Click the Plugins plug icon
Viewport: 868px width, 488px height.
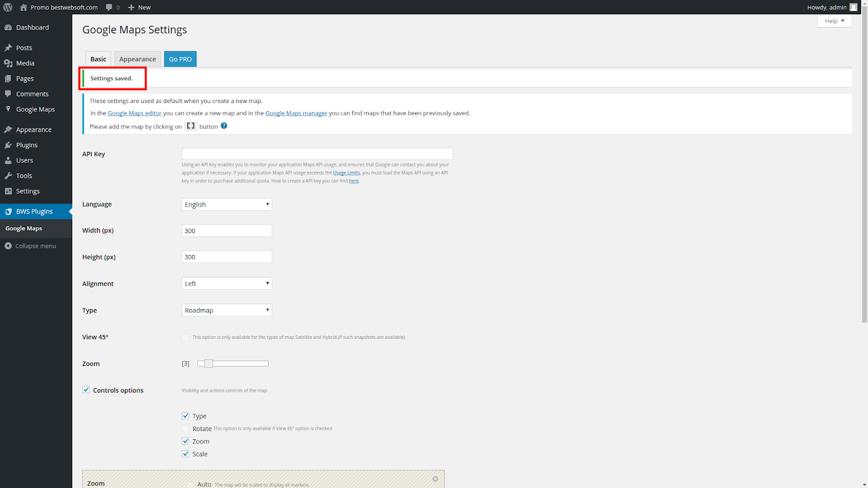tap(8, 145)
